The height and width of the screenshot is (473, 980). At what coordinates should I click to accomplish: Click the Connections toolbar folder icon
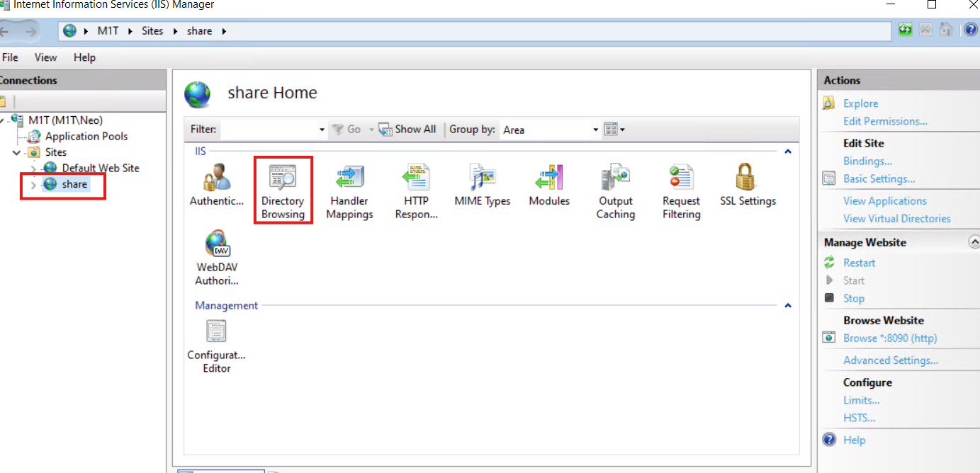click(x=3, y=101)
